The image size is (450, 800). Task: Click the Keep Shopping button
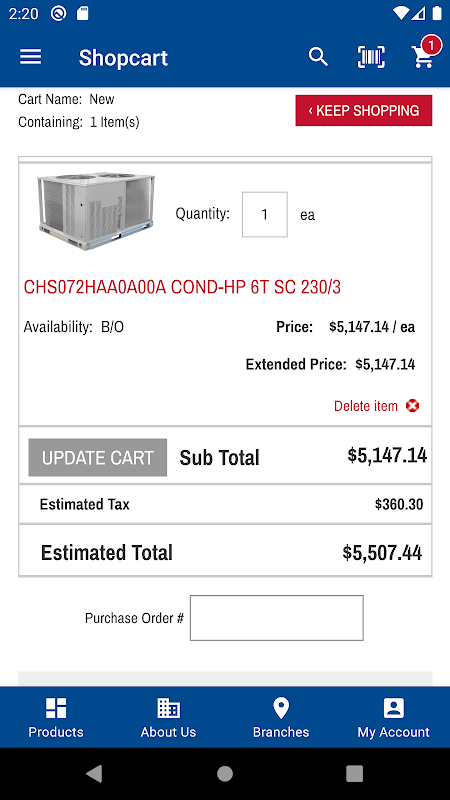click(364, 110)
